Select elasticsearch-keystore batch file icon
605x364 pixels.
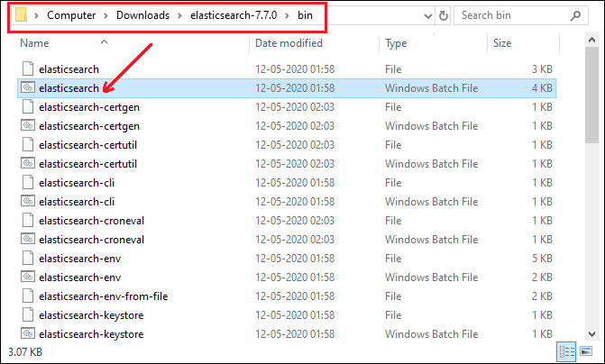[x=28, y=333]
